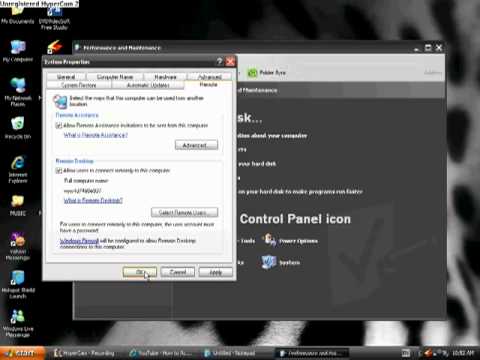Open the 'What is Remote Desktop?' link
The image size is (480, 360).
[x=93, y=200]
